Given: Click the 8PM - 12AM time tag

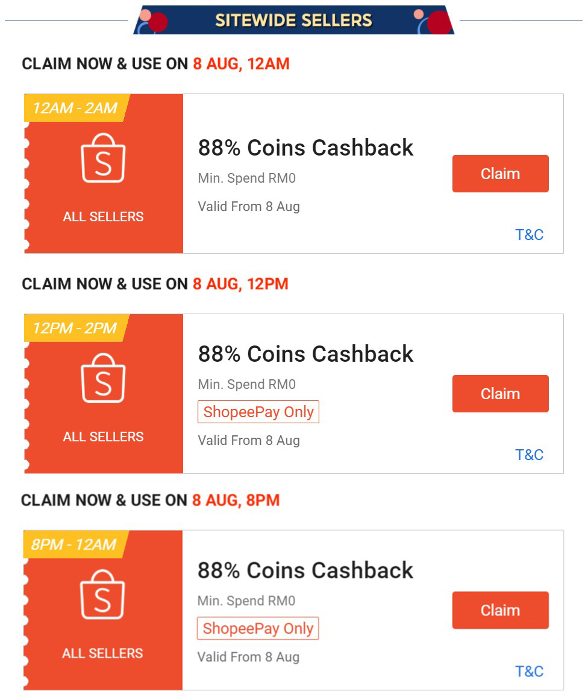Looking at the screenshot, I should click(73, 545).
